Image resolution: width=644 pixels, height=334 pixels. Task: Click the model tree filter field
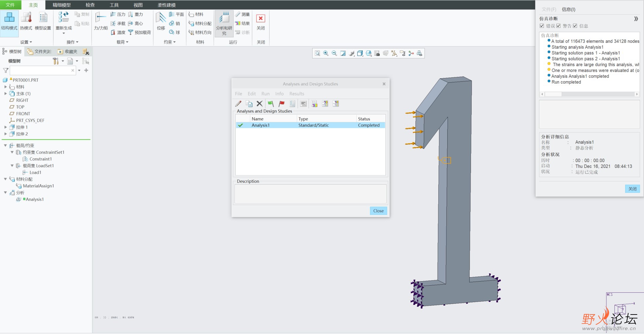[x=43, y=70]
